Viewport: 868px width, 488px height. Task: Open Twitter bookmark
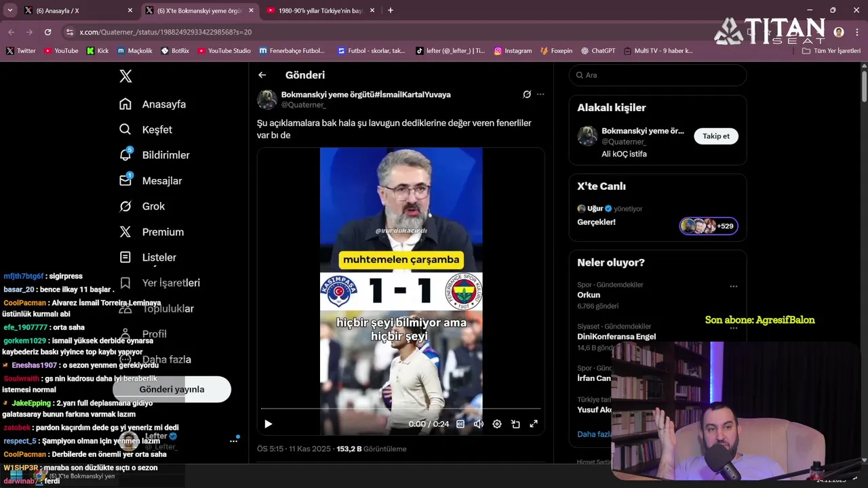click(x=21, y=51)
